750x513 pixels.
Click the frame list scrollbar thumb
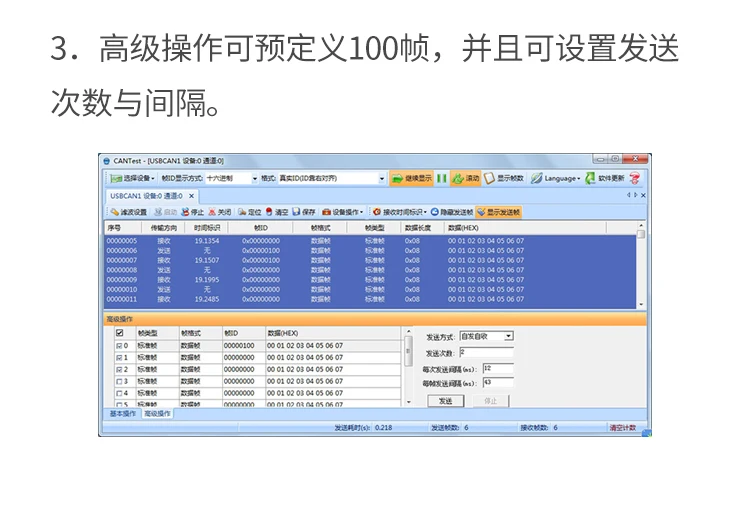[x=408, y=350]
